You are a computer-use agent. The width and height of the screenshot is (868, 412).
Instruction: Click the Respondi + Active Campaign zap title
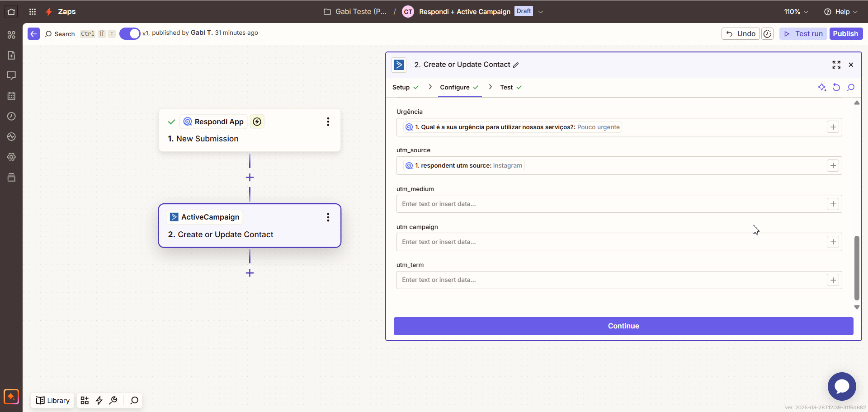[x=465, y=12]
